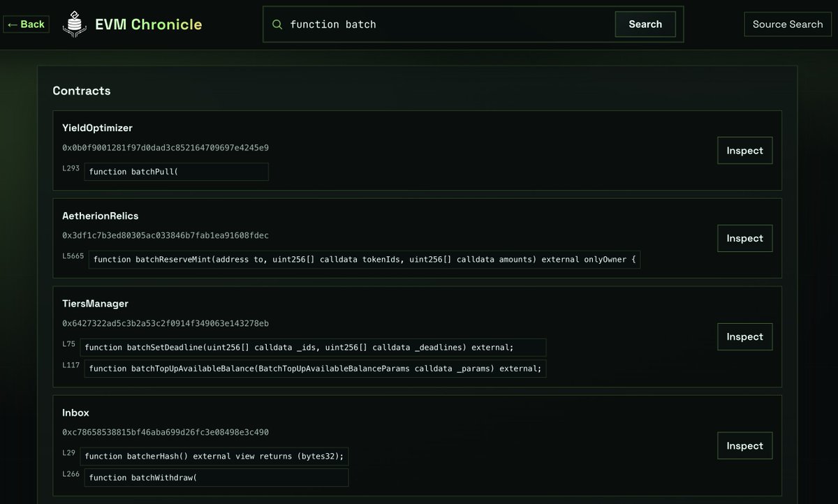Go back using the Back button

pos(26,24)
